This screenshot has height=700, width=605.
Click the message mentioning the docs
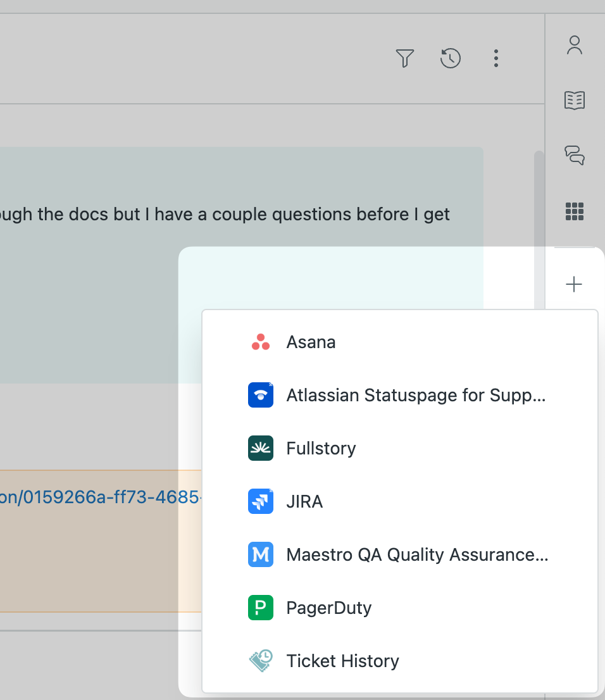pyautogui.click(x=221, y=215)
